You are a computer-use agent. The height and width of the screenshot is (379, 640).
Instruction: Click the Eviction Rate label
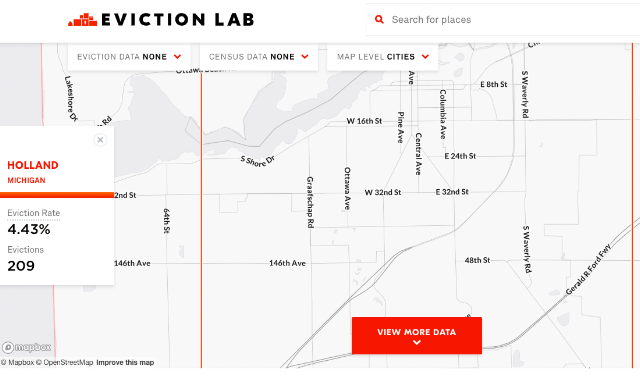click(33, 213)
